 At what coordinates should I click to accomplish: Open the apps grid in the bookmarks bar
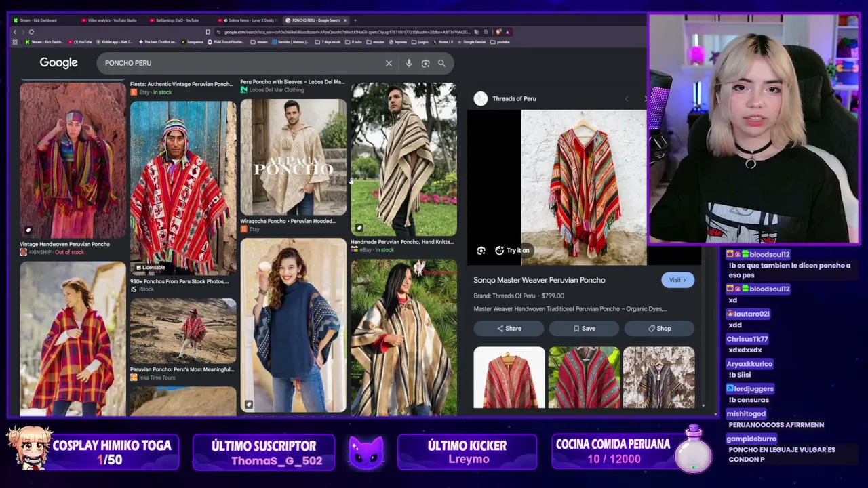(15, 42)
